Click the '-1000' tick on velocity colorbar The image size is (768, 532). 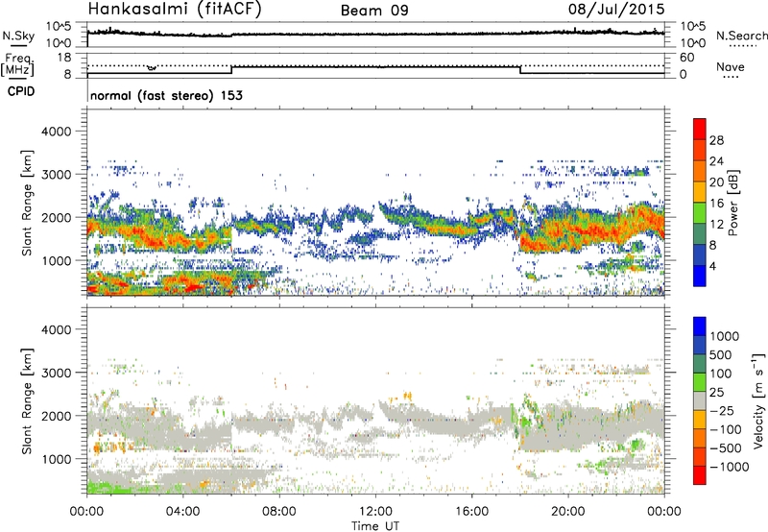(729, 467)
